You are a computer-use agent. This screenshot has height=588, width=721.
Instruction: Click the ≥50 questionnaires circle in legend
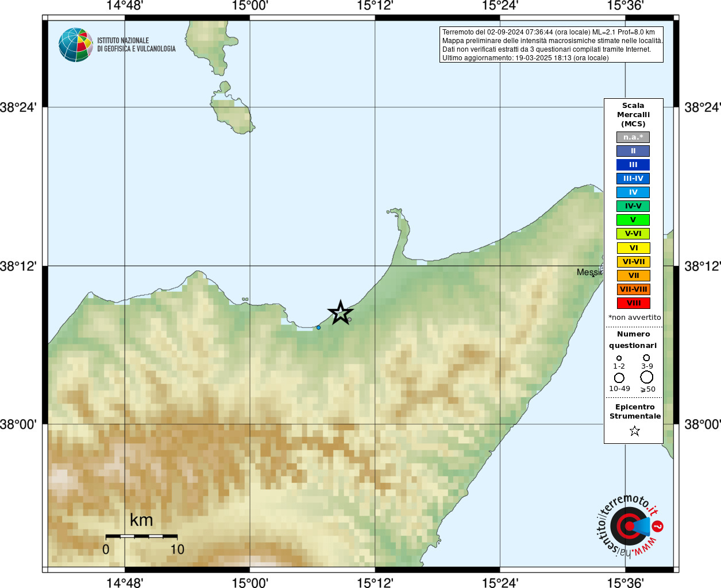647,377
